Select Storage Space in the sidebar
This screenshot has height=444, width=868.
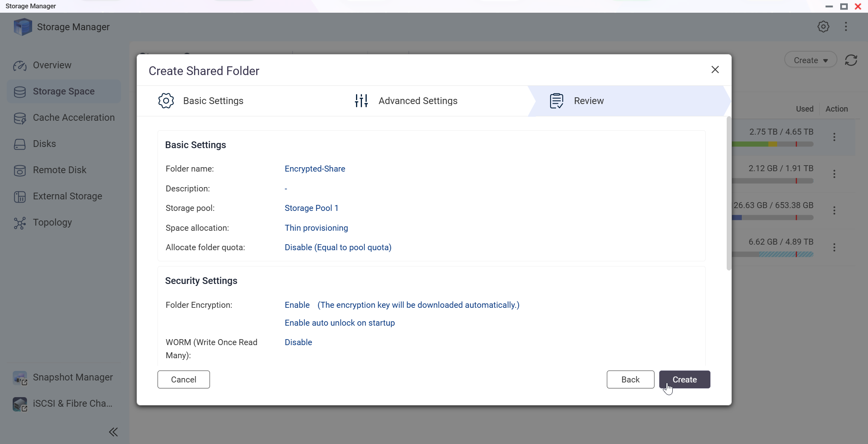click(64, 91)
